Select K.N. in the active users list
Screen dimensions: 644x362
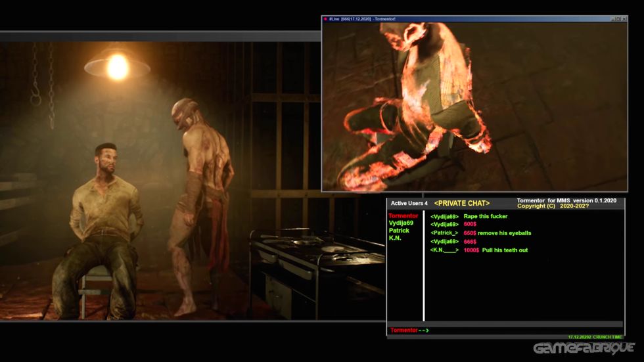coord(395,238)
